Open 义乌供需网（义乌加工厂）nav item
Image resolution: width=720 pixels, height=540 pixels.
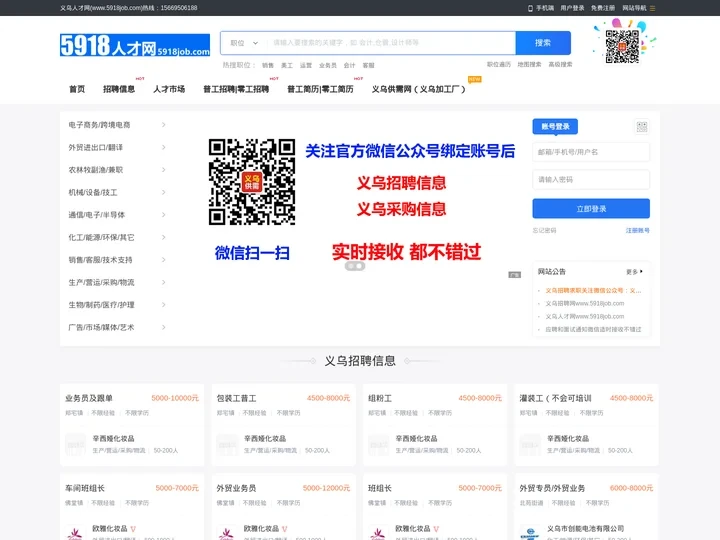pos(418,89)
